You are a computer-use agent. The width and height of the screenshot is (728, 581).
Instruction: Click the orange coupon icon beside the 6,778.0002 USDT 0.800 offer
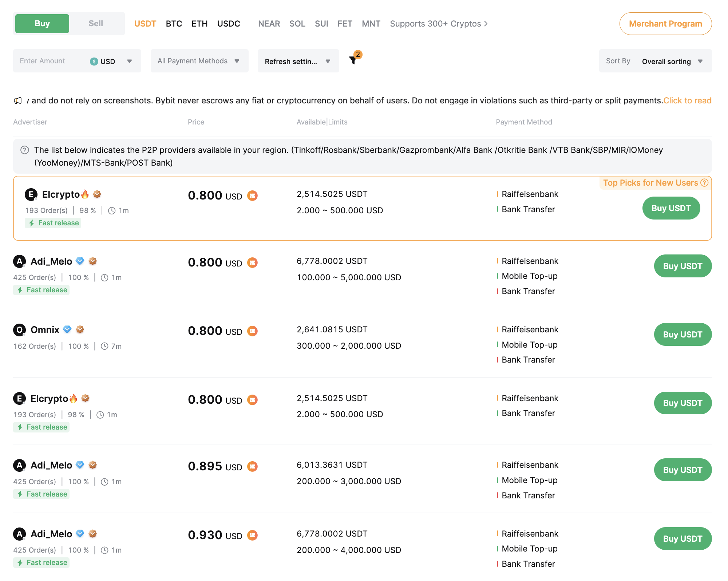point(252,263)
